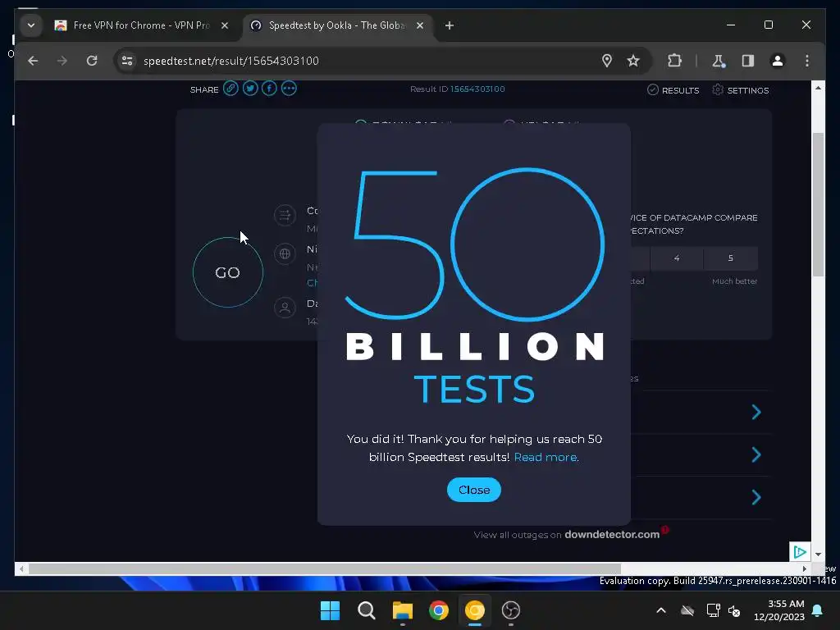Share the result on Twitter

[x=249, y=89]
